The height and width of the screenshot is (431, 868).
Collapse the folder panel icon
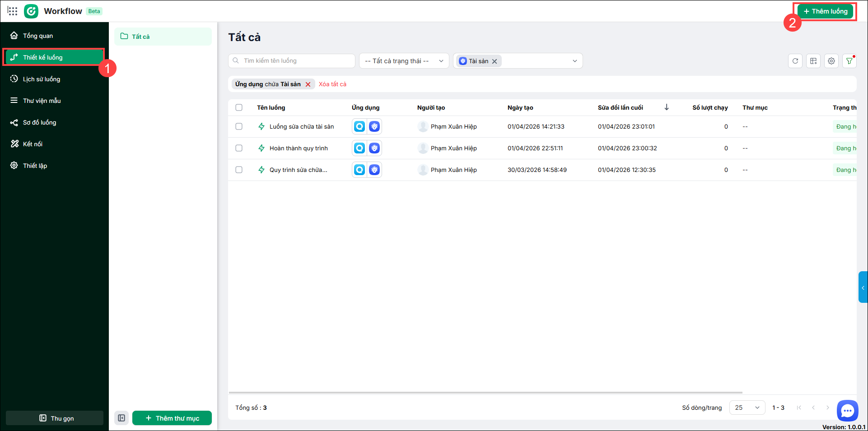pyautogui.click(x=121, y=418)
